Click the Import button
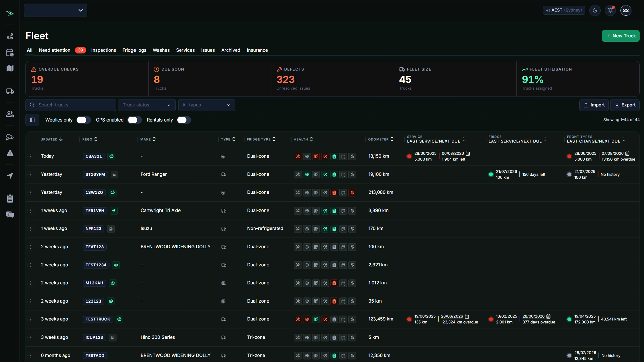Screen dimensions: 644x362 [594, 105]
